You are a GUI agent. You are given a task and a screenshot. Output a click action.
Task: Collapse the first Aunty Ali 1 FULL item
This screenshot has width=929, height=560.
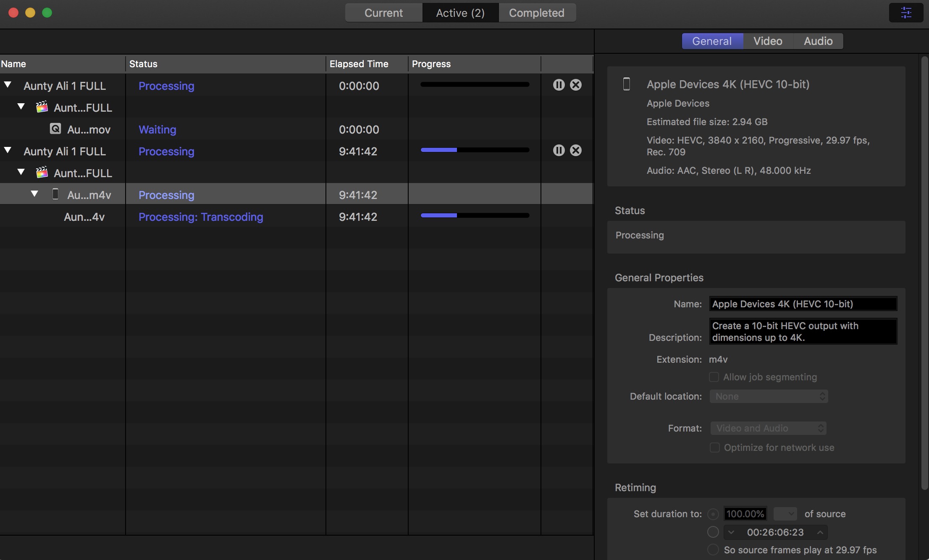(8, 84)
